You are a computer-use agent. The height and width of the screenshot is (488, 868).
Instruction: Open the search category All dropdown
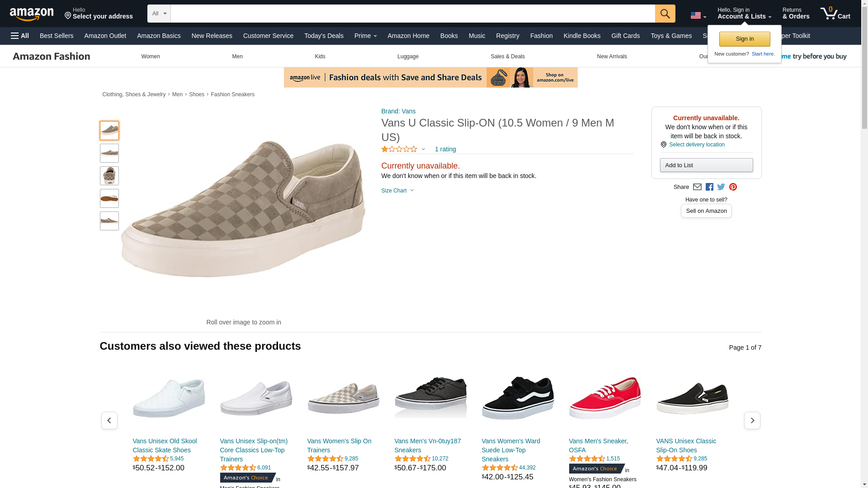[159, 14]
